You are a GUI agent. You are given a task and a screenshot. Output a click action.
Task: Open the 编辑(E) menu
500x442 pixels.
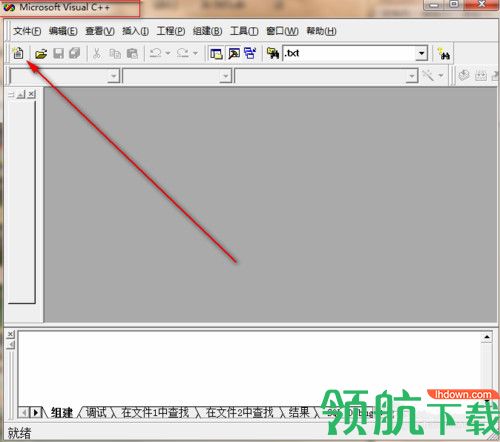[x=63, y=31]
